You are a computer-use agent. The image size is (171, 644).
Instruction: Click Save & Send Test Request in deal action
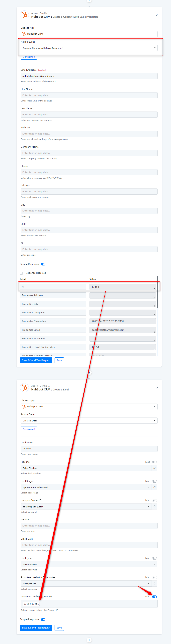pos(36,627)
